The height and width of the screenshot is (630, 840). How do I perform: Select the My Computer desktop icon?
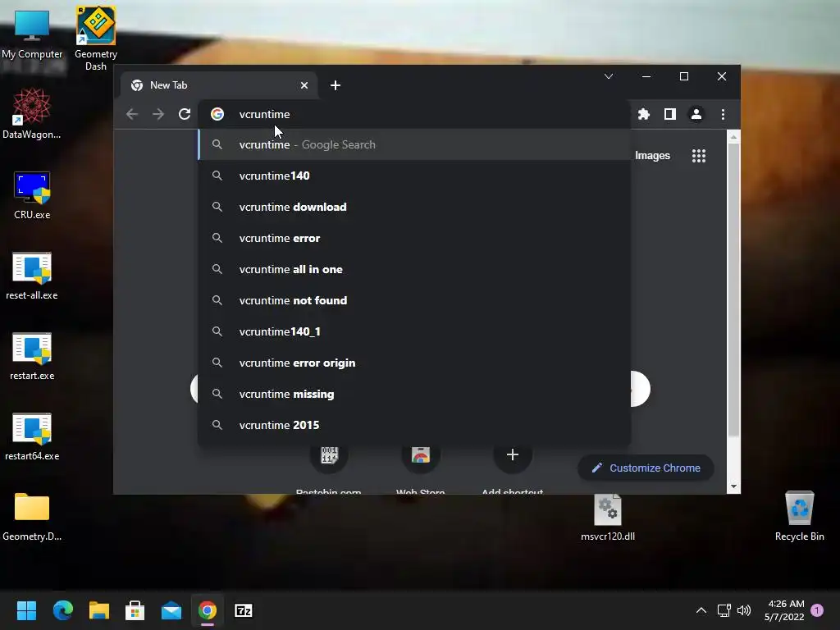[x=32, y=34]
